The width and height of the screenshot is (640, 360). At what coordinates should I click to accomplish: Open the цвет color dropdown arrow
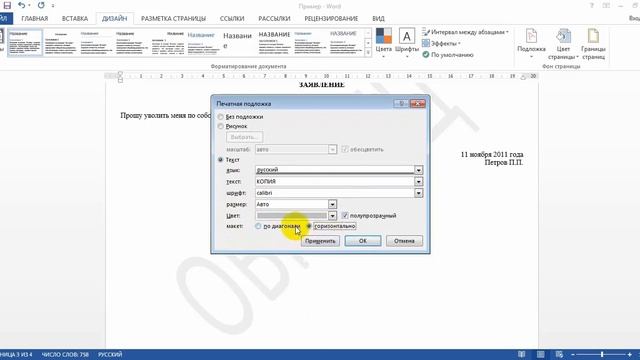click(332, 216)
